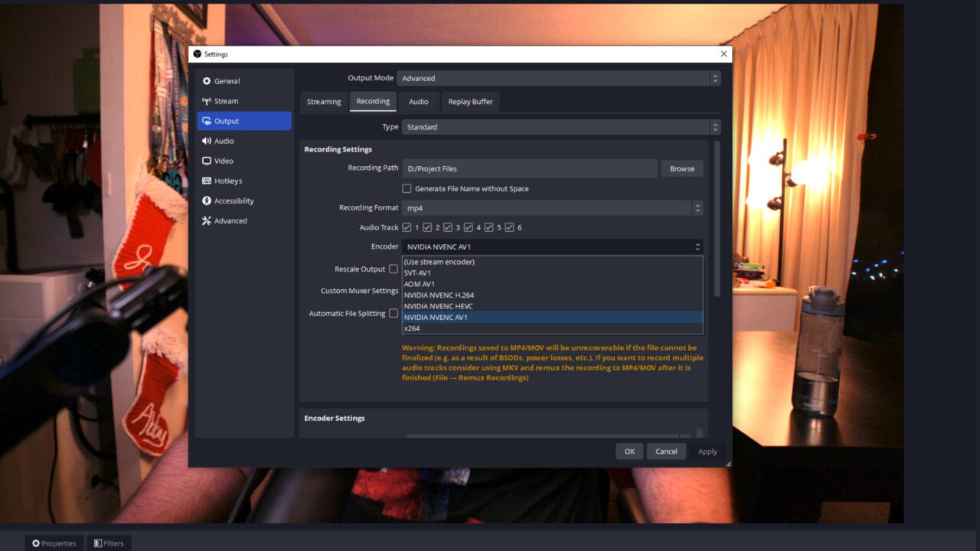980x551 pixels.
Task: Open the Accessibility settings section
Action: coord(232,201)
